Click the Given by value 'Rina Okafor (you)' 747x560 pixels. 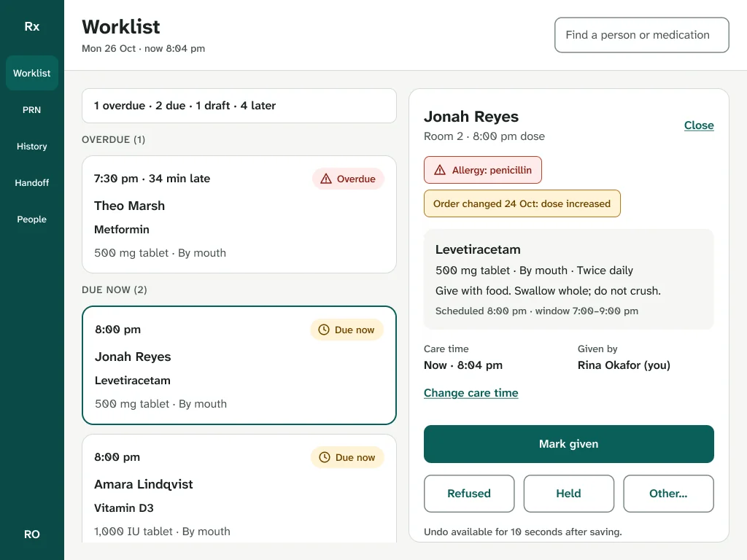point(624,365)
